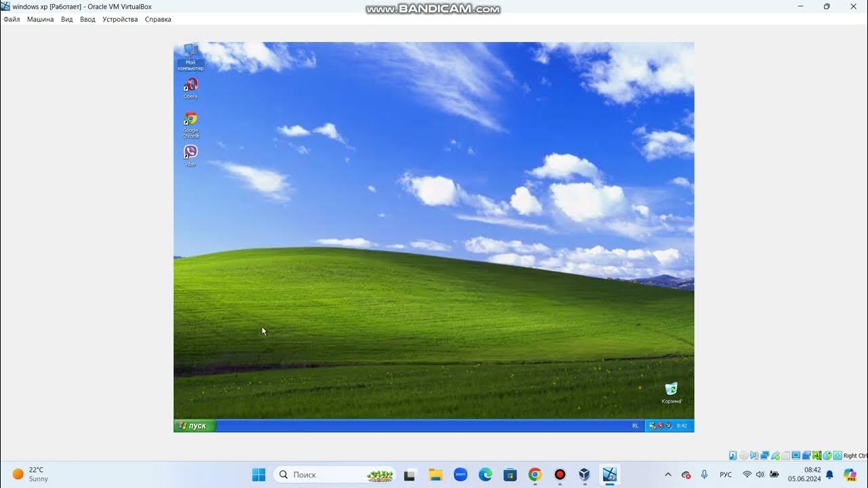Open volume control speaker icon in tray
This screenshot has width=868, height=488.
(760, 474)
